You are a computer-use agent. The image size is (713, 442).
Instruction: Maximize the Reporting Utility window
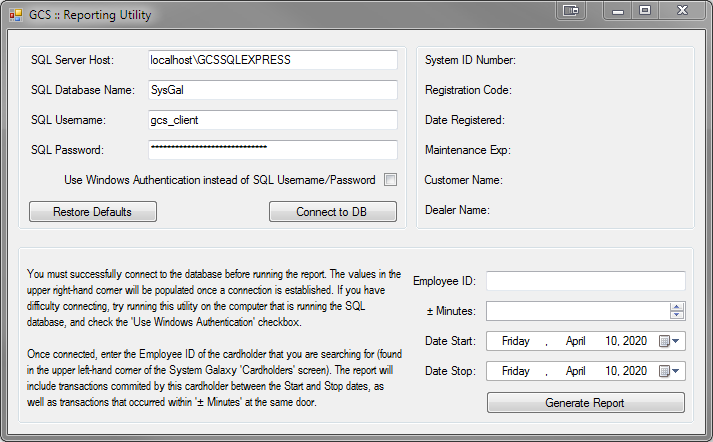coord(645,10)
